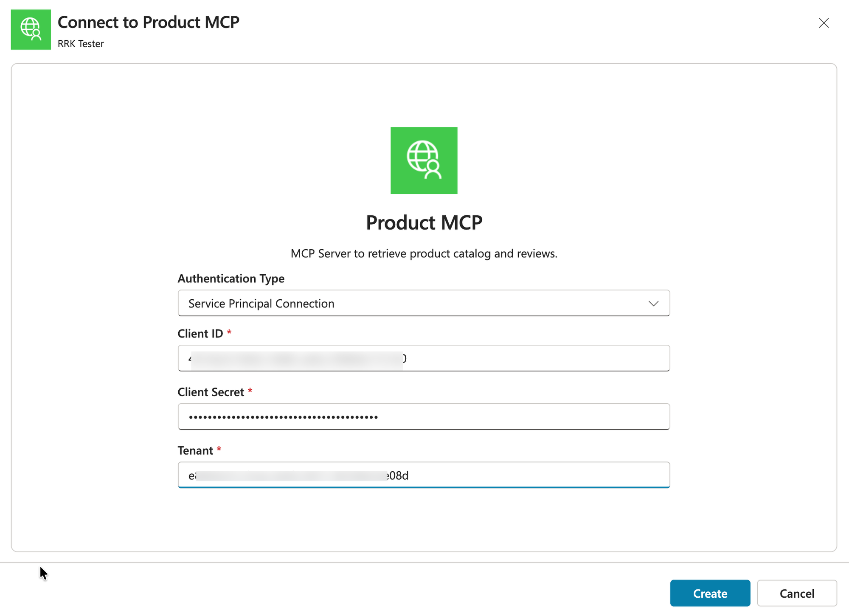
Task: Click the red asterisk beside Client ID
Action: coord(229,332)
